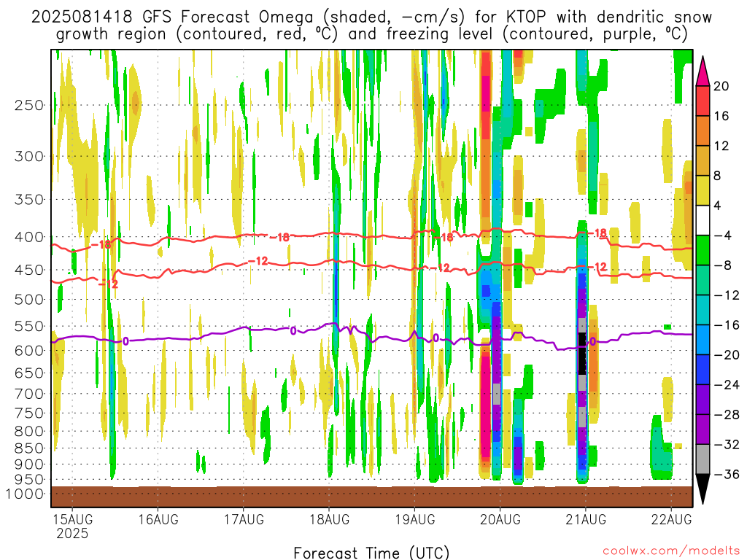Click the white -4-to-4 colorbar segment
The image size is (747, 560).
tap(703, 220)
